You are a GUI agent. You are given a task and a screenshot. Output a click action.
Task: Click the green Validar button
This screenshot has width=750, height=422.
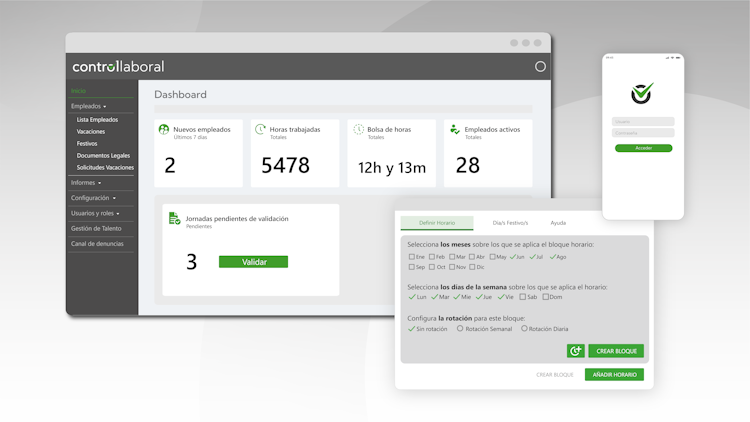tap(254, 262)
